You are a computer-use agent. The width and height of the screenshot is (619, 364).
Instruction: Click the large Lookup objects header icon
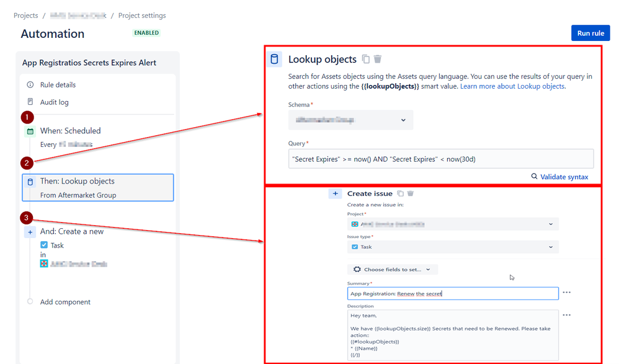click(274, 59)
